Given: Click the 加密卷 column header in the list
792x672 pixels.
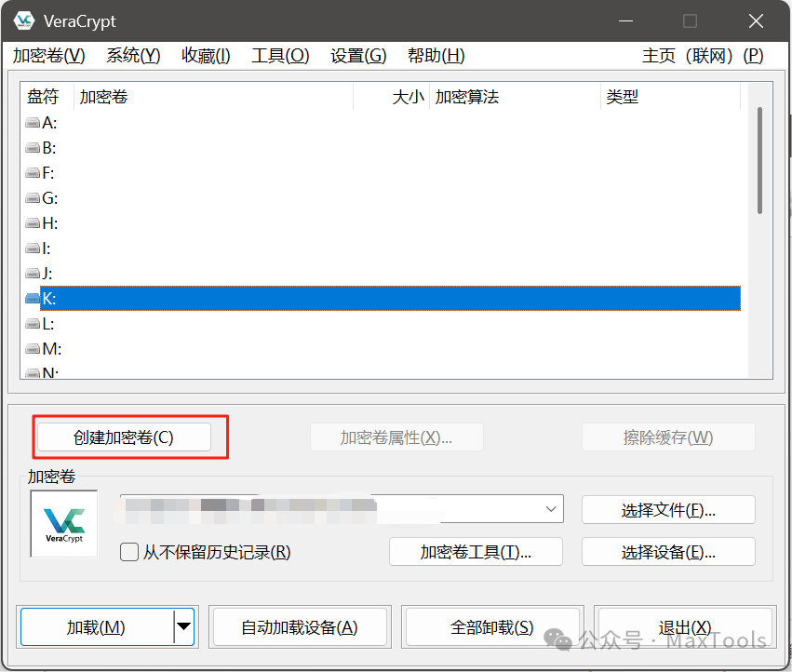Looking at the screenshot, I should (213, 97).
